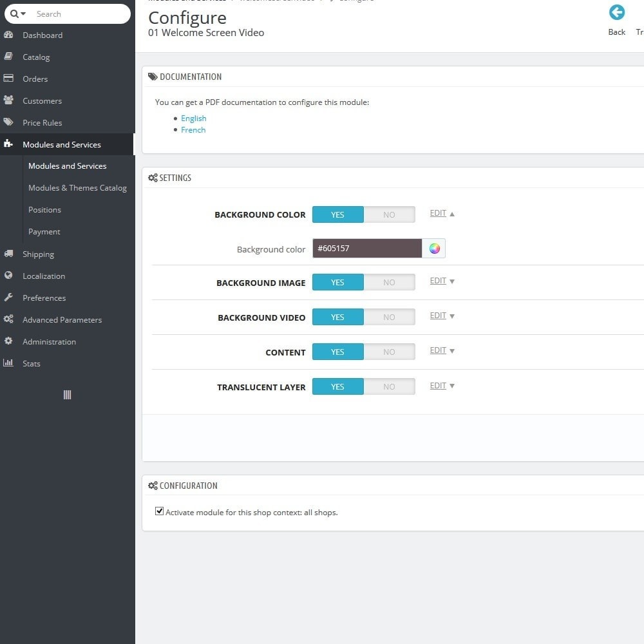Set Background Video to NO

(389, 317)
